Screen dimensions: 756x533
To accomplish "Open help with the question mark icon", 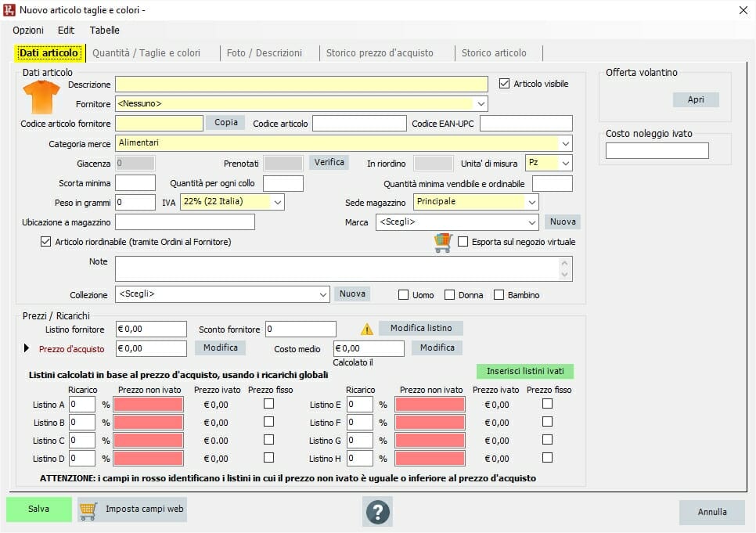I will pos(377,511).
